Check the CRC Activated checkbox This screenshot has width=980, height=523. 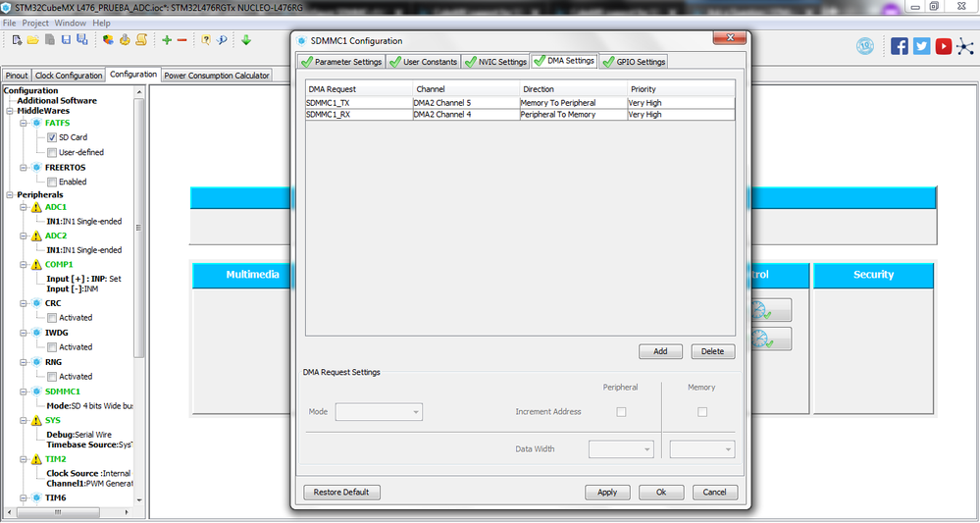tap(52, 317)
